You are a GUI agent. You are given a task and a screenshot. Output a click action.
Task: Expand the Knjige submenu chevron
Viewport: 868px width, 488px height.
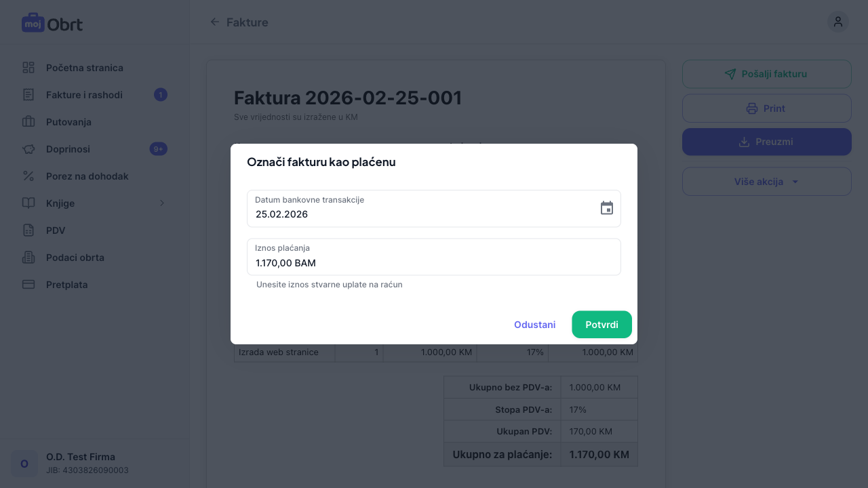(162, 203)
